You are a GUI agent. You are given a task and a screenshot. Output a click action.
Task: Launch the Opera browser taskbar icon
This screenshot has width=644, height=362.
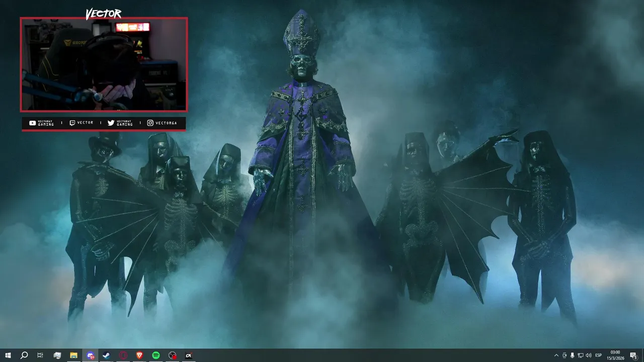click(123, 355)
